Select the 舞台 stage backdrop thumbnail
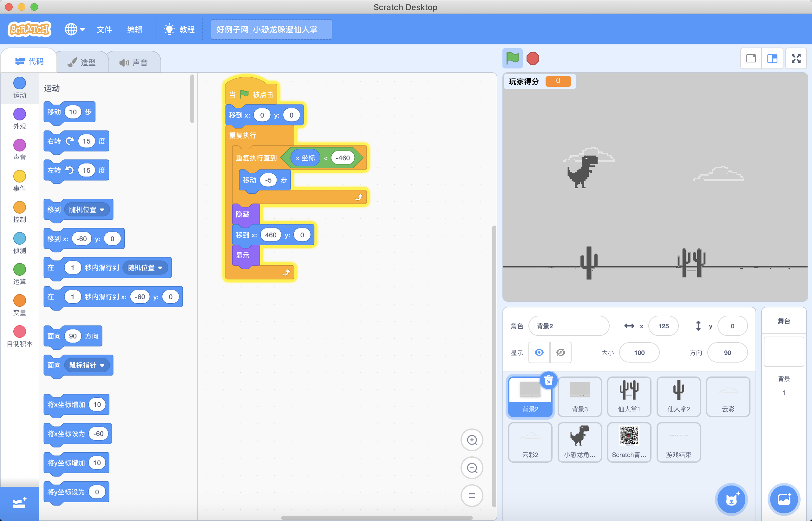Viewport: 812px width, 521px height. (x=784, y=351)
